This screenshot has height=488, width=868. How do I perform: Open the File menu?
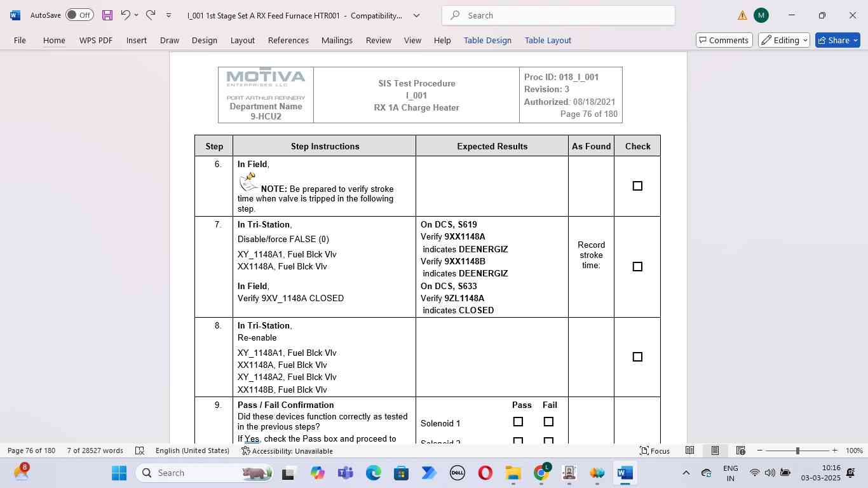click(x=20, y=40)
